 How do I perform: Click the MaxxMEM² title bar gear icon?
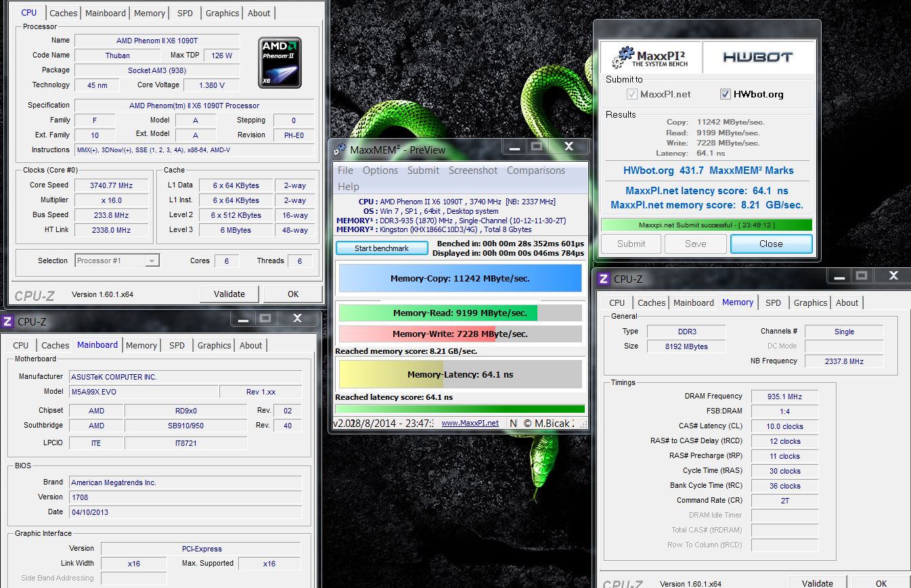[340, 150]
